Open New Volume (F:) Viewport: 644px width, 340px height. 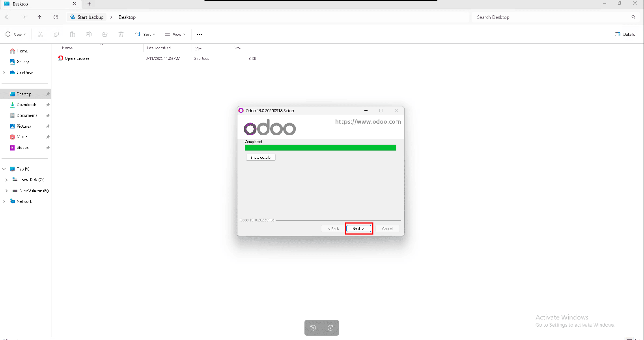[34, 191]
